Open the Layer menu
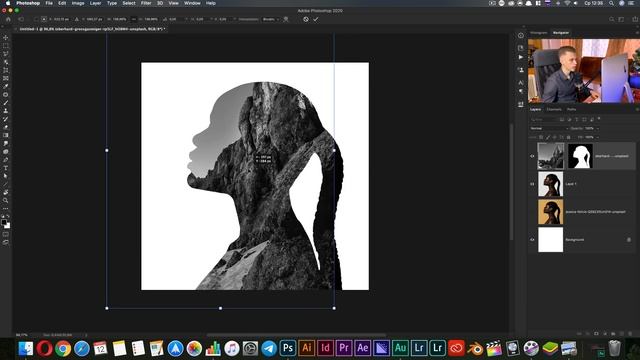This screenshot has width=640, height=360. coord(95,3)
